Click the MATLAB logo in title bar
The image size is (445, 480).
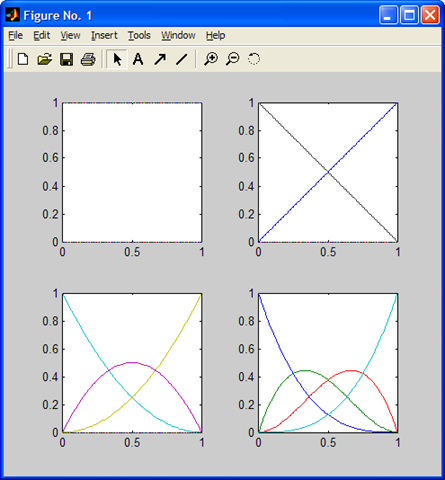click(x=12, y=15)
